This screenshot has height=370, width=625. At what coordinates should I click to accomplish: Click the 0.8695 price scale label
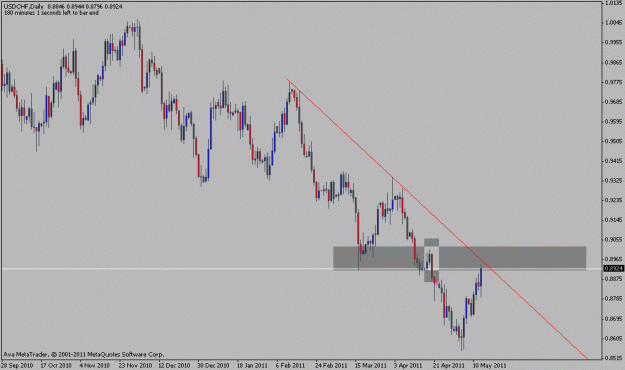pos(614,319)
